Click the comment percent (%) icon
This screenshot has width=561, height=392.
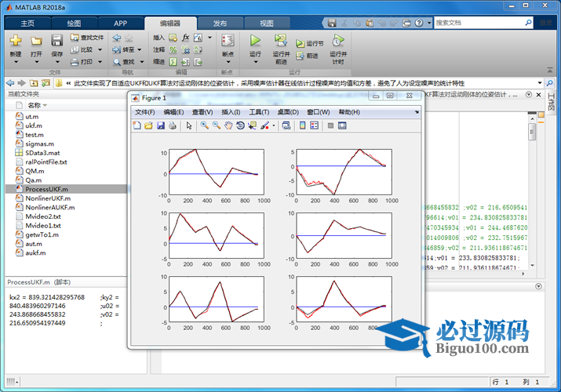[x=173, y=49]
